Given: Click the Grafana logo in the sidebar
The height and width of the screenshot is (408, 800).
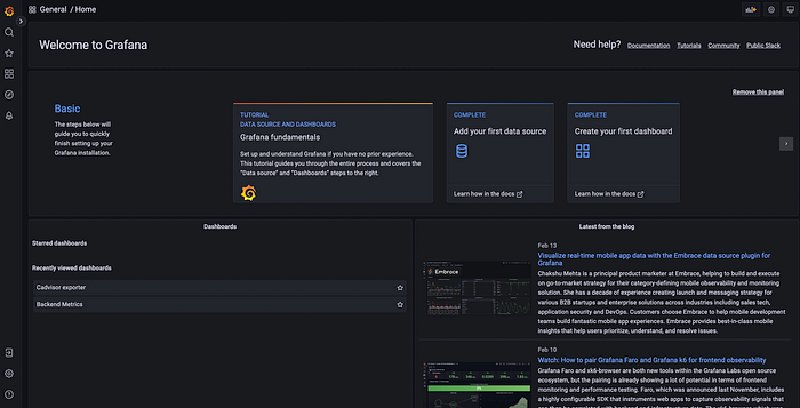Looking at the screenshot, I should tap(9, 11).
